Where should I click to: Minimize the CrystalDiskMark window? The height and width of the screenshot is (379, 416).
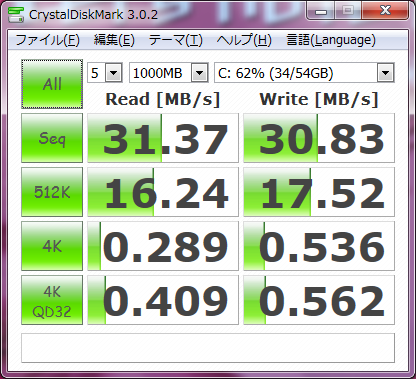click(321, 11)
